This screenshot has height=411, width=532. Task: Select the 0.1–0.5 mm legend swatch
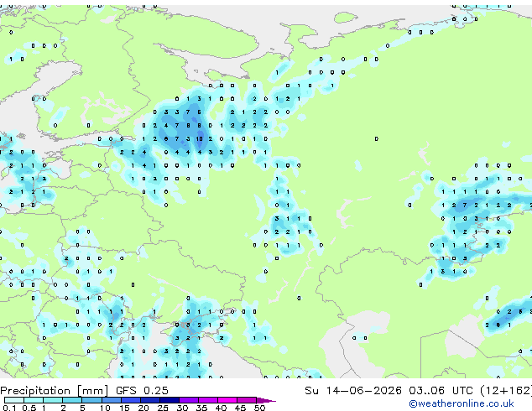coord(14,400)
